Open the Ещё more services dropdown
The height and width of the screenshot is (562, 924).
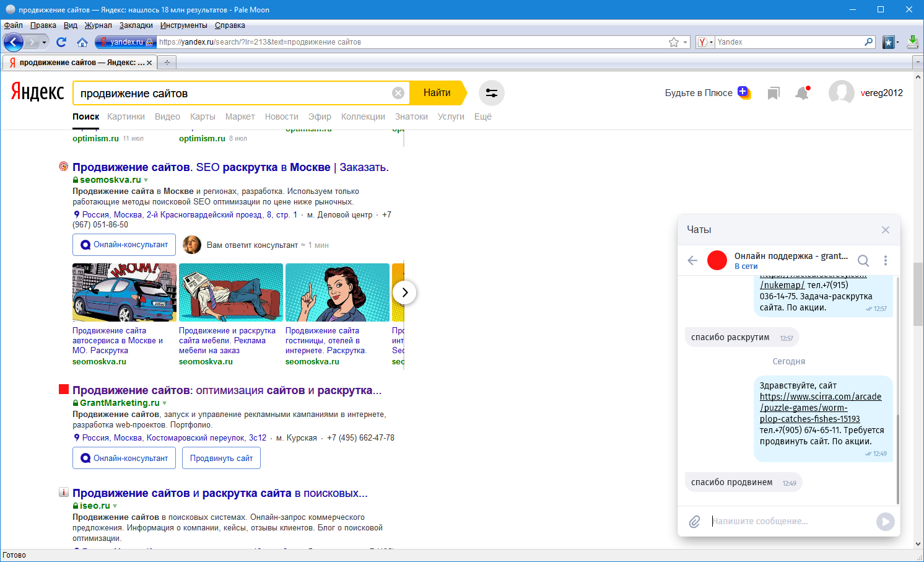point(483,116)
